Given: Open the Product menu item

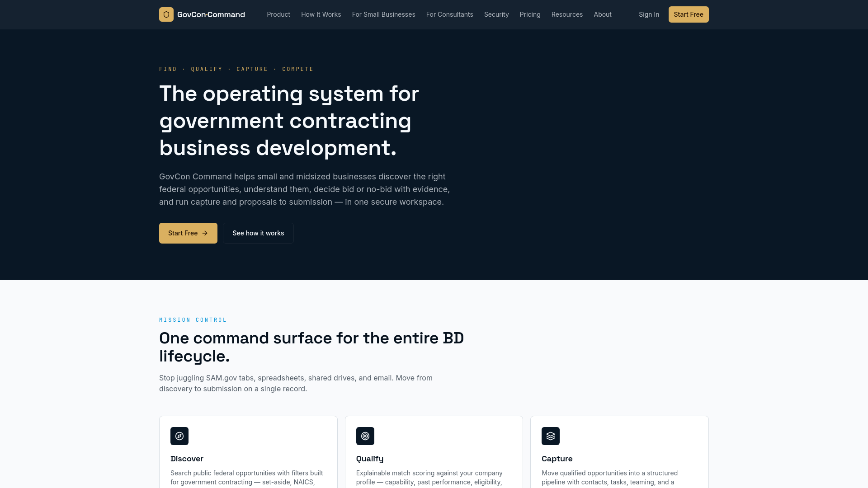Looking at the screenshot, I should pyautogui.click(x=278, y=14).
